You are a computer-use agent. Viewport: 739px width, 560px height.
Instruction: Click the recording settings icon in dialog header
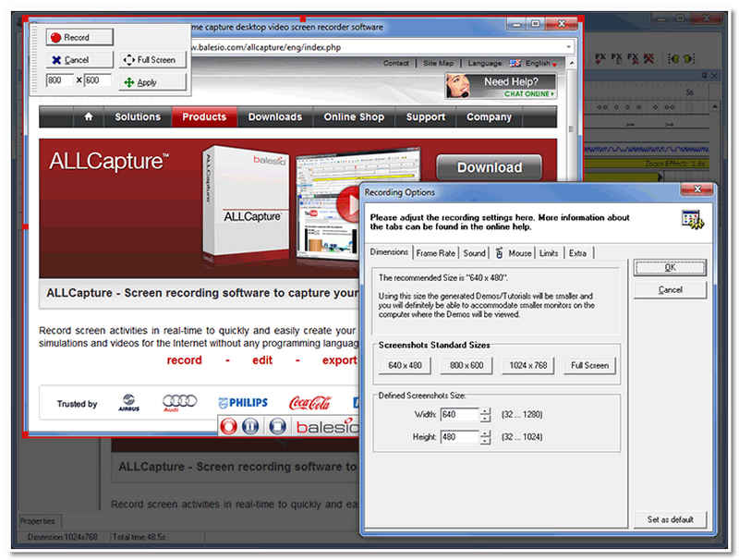692,219
